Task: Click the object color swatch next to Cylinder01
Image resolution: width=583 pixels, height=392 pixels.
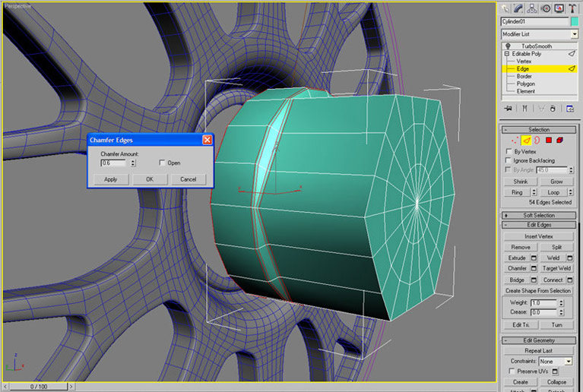Action: [x=574, y=22]
